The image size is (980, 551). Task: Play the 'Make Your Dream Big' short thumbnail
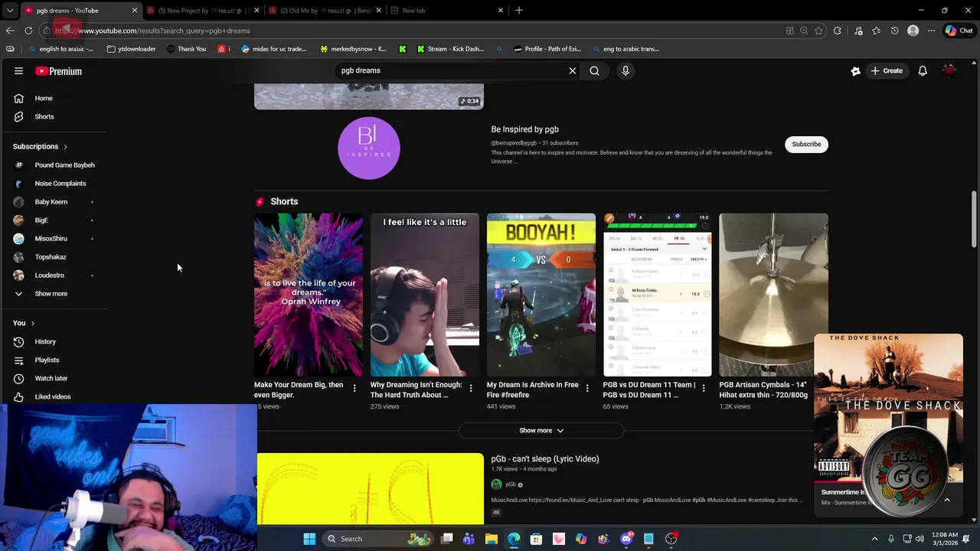point(309,295)
